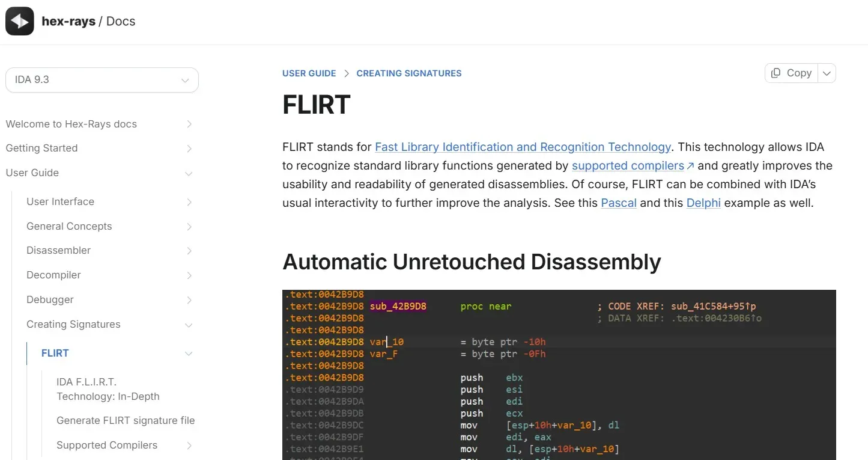Expand the Supported Compilers chevron

click(x=189, y=446)
